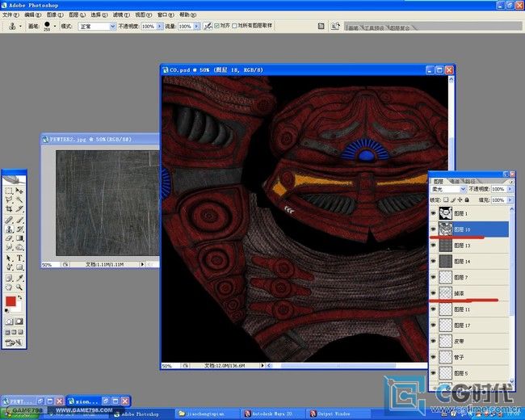Select the History Brush tool
This screenshot has width=525, height=420.
19,229
